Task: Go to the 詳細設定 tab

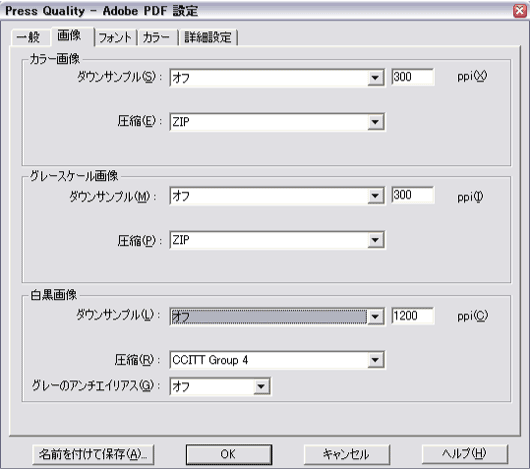Action: pos(208,37)
